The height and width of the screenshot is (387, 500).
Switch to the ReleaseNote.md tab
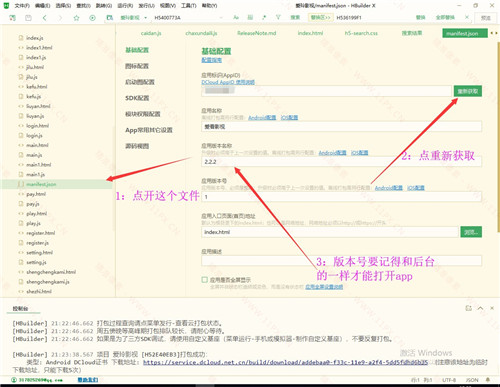pos(256,33)
